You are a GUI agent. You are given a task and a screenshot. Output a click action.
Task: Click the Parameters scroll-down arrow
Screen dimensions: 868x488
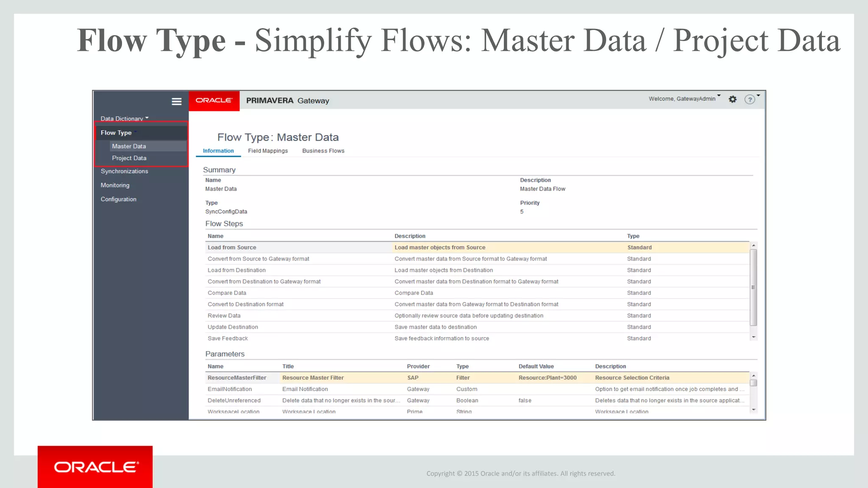point(754,410)
